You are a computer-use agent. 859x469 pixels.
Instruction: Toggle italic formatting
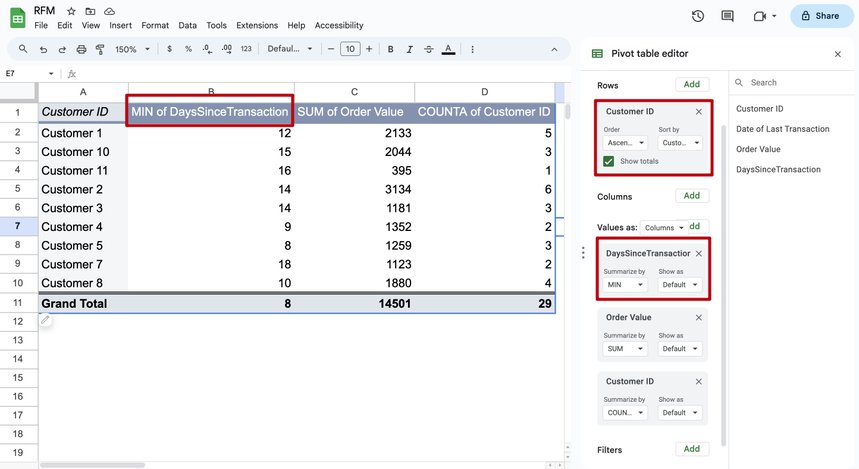[409, 49]
